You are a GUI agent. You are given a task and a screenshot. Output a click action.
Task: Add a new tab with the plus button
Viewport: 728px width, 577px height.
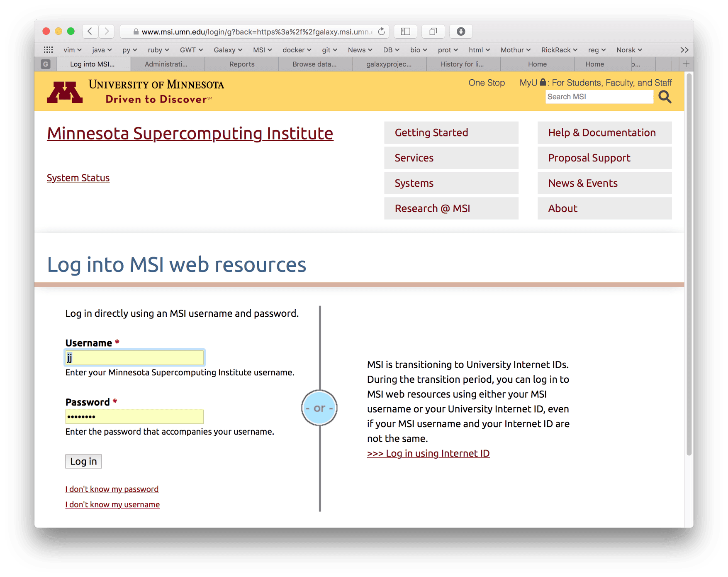(686, 64)
